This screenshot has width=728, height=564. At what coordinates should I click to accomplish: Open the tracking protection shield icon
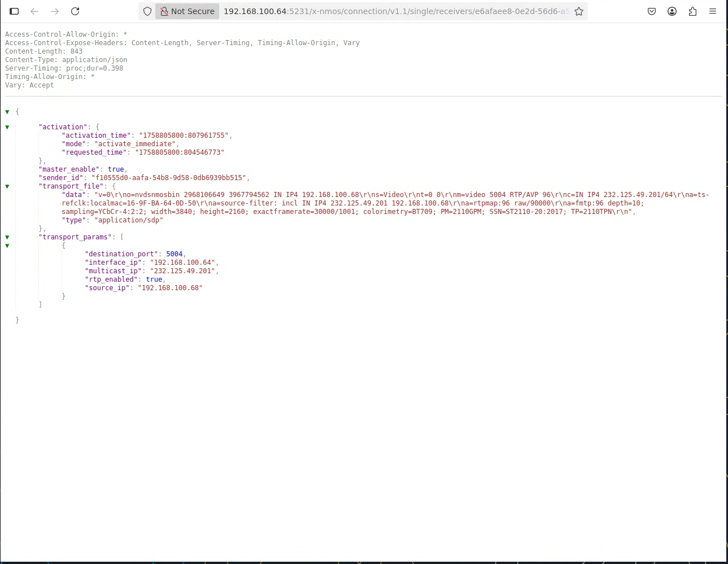click(147, 11)
